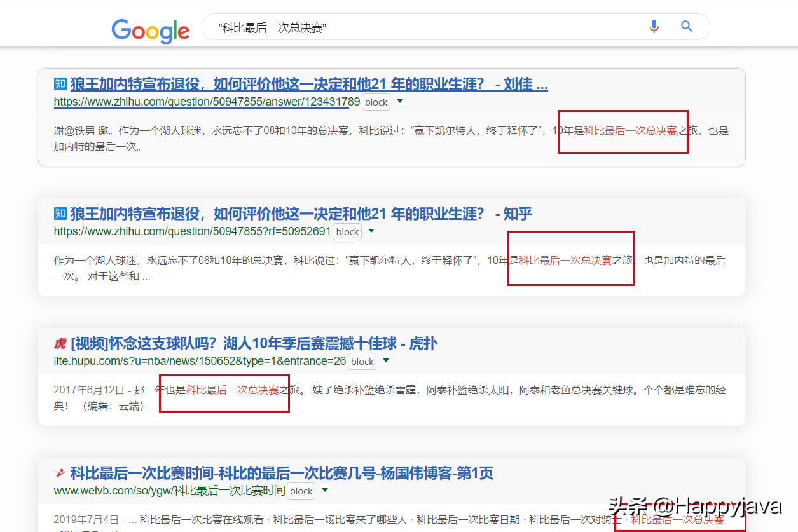Expand dropdown arrow beside www.weivb.com block
The width and height of the screenshot is (798, 532).
325,490
